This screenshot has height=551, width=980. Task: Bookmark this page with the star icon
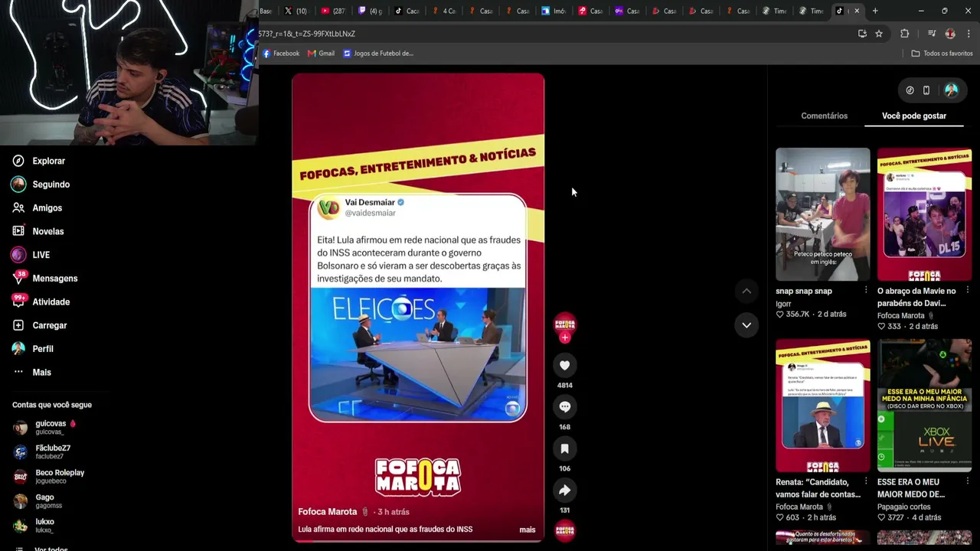tap(879, 34)
